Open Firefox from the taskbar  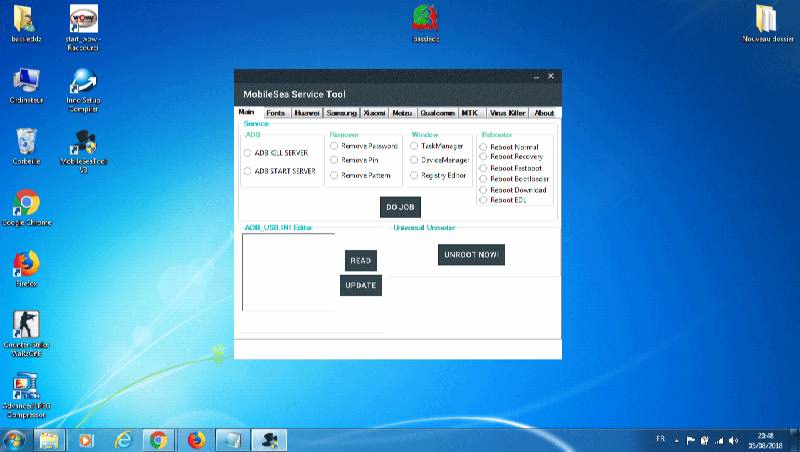click(196, 440)
